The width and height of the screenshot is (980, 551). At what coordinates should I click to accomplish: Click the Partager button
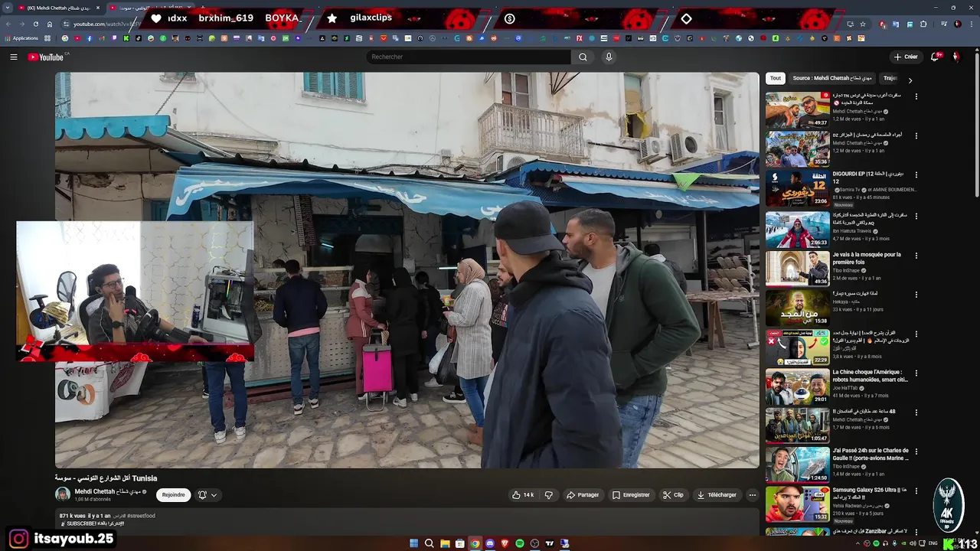[x=583, y=495]
